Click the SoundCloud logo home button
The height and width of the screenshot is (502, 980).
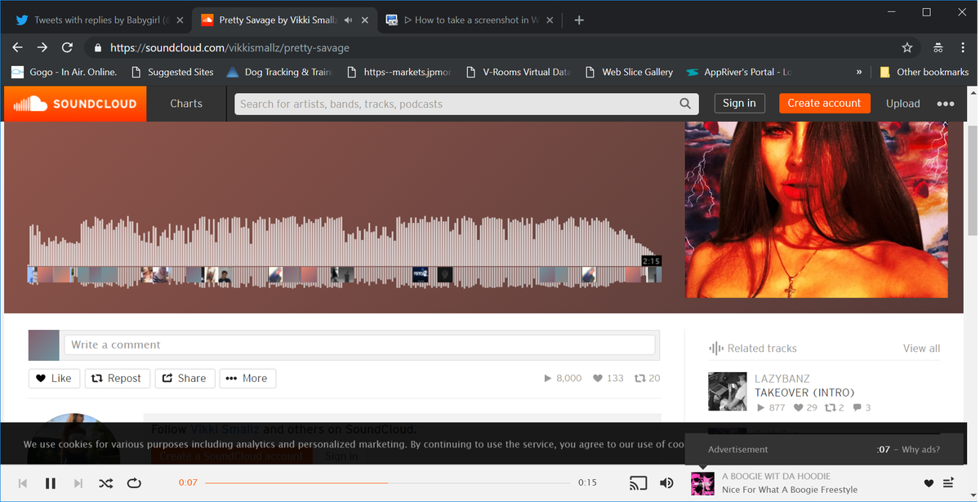pos(75,104)
